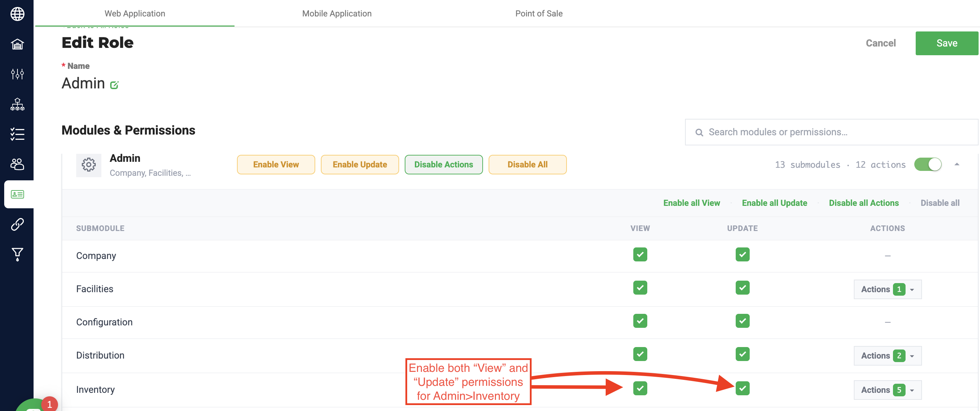This screenshot has width=980, height=411.
Task: Open the sliders settings sidebar icon
Action: [17, 74]
